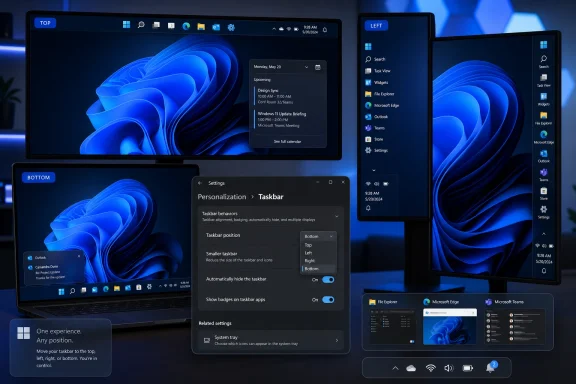
Task: Open Settings gear on the TOP monitor taskbar
Action: point(231,27)
